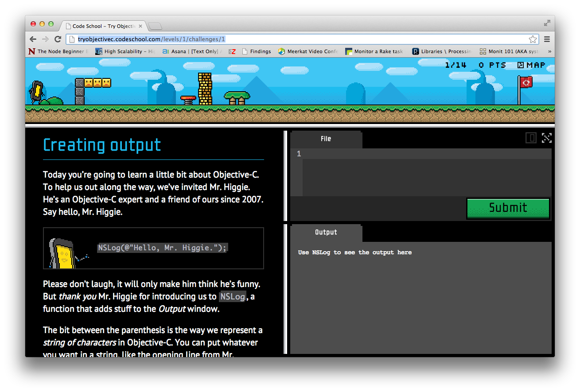
Task: Bookmark this page with the star icon
Action: 533,39
